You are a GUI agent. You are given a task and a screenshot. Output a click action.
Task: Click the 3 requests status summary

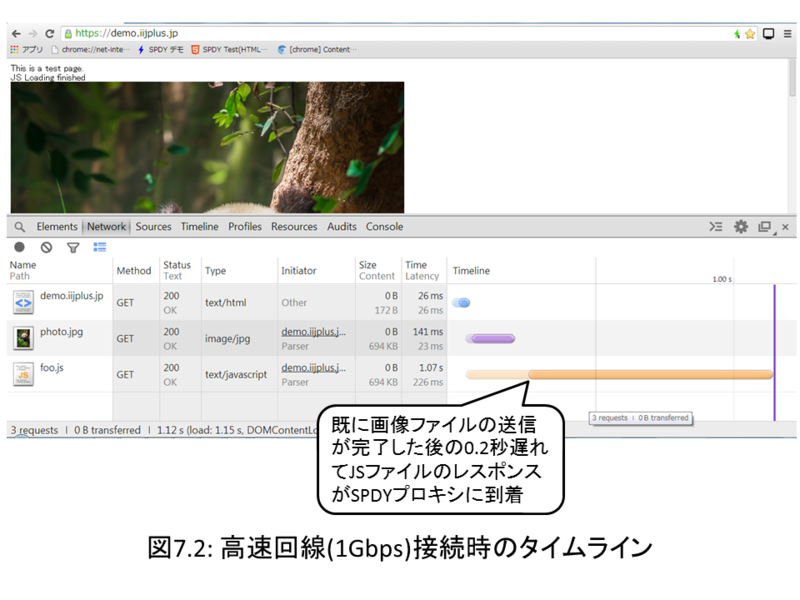(x=34, y=430)
